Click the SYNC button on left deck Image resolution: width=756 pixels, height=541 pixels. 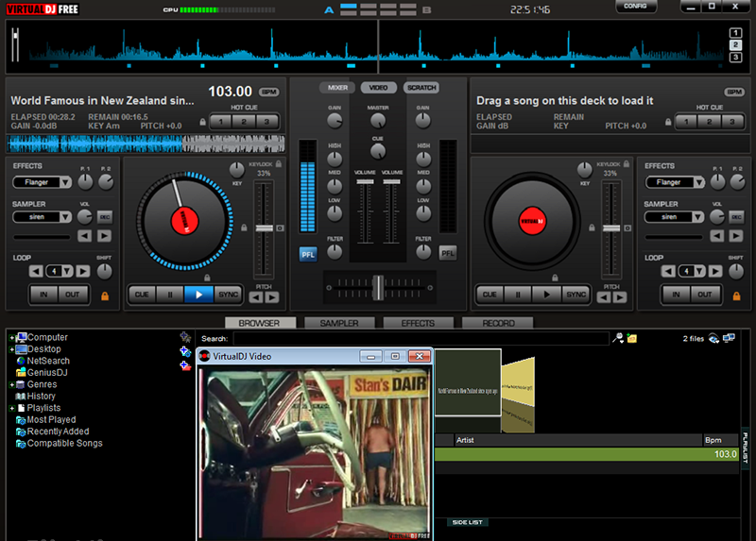point(228,295)
